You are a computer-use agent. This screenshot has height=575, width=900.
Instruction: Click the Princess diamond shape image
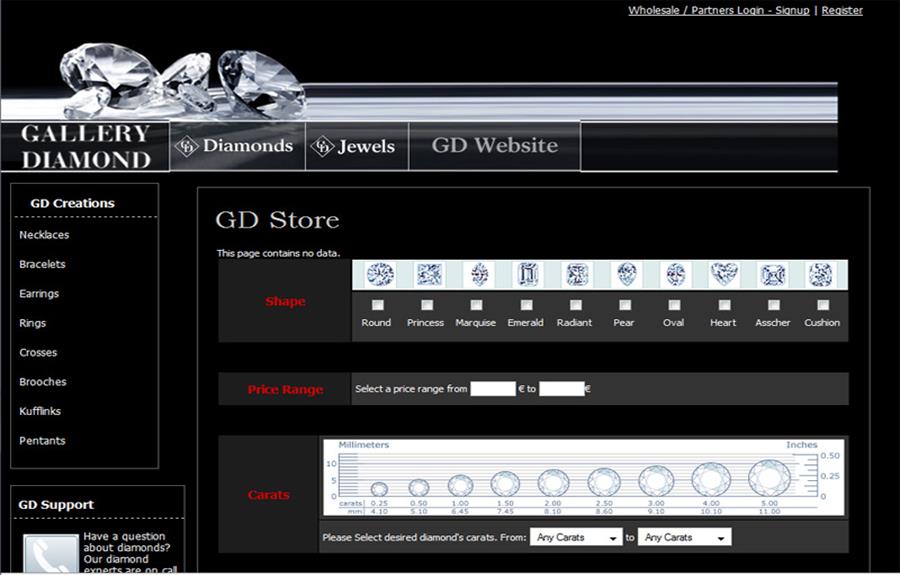429,274
